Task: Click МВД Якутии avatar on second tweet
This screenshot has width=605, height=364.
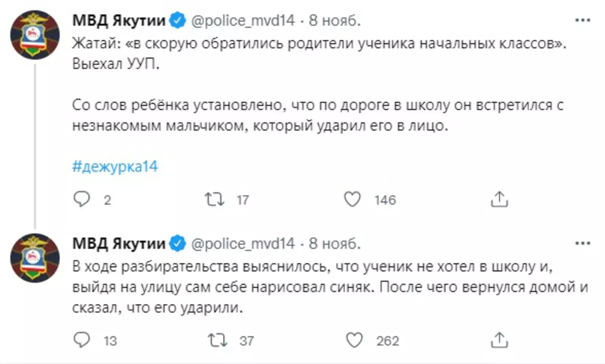Action: 35,258
